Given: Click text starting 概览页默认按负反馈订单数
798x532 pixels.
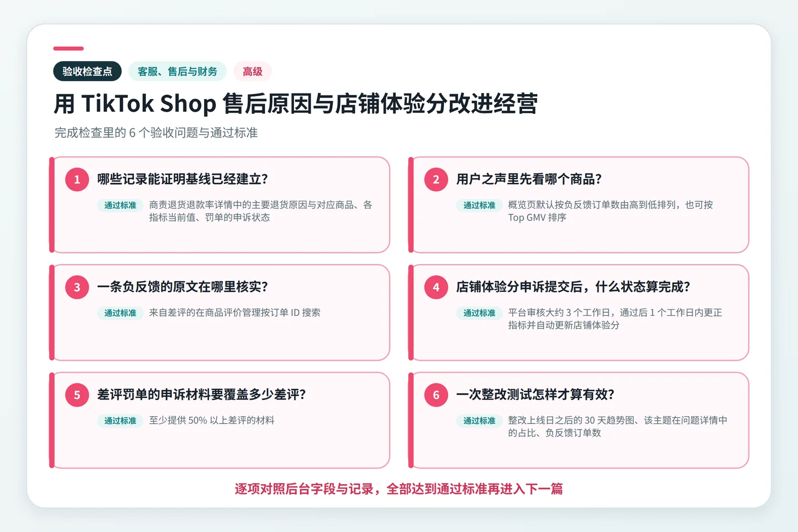Looking at the screenshot, I should (610, 211).
